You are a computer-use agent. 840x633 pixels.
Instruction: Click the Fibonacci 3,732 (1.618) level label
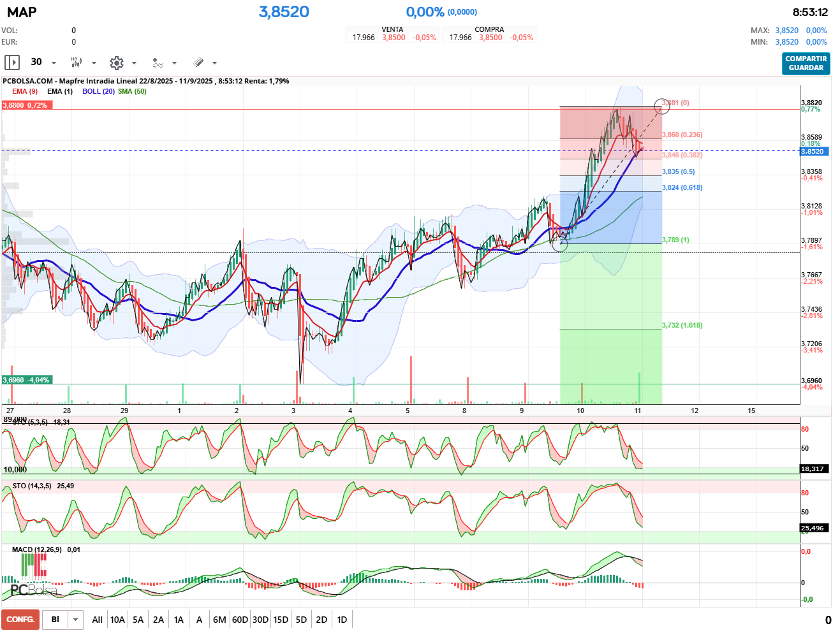(682, 325)
